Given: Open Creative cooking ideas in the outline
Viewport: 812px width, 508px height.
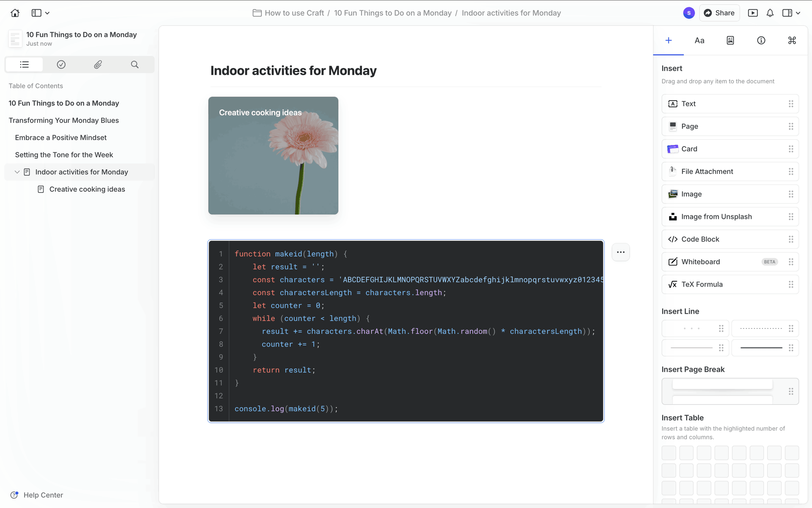Looking at the screenshot, I should point(87,189).
